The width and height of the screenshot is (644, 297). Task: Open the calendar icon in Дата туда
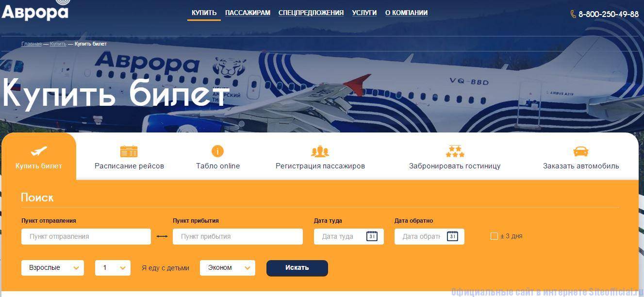point(372,236)
